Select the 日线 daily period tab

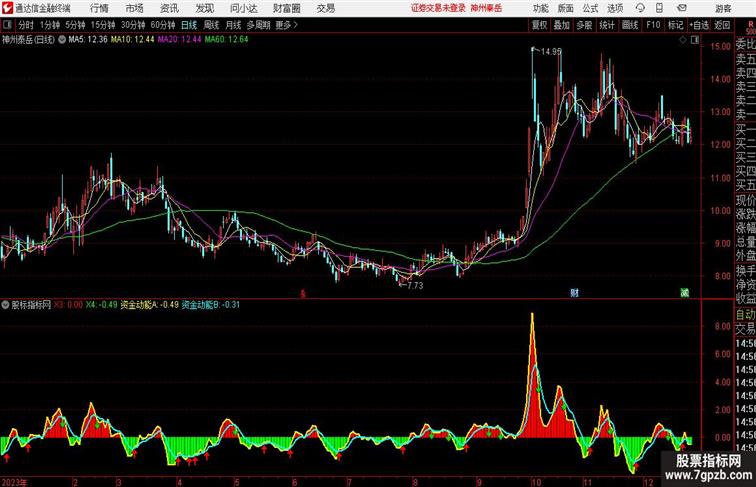click(x=189, y=25)
